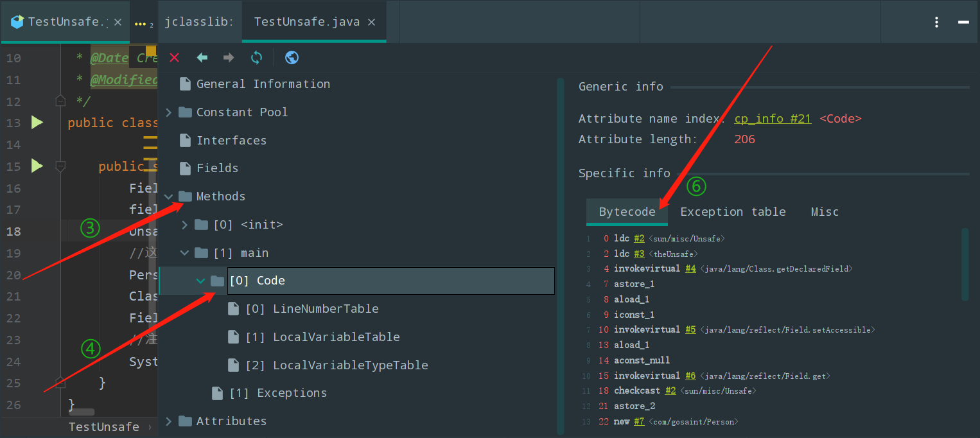Click the Methods folder icon

tap(186, 197)
